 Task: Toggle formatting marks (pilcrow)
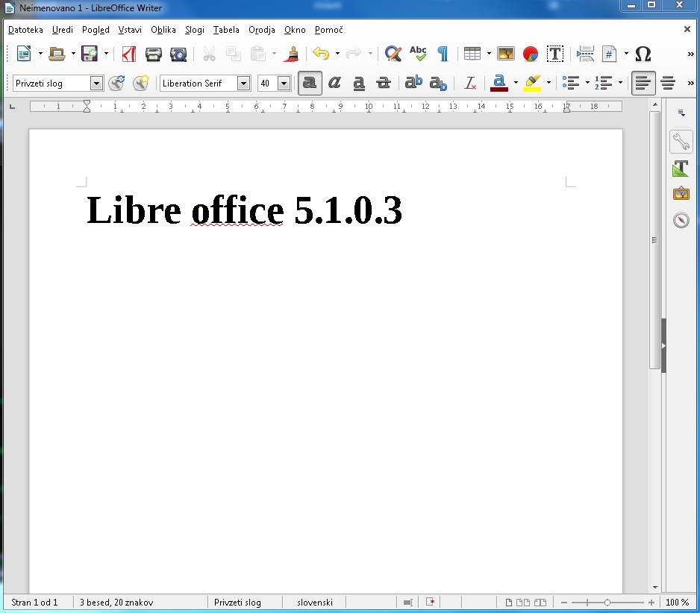443,54
